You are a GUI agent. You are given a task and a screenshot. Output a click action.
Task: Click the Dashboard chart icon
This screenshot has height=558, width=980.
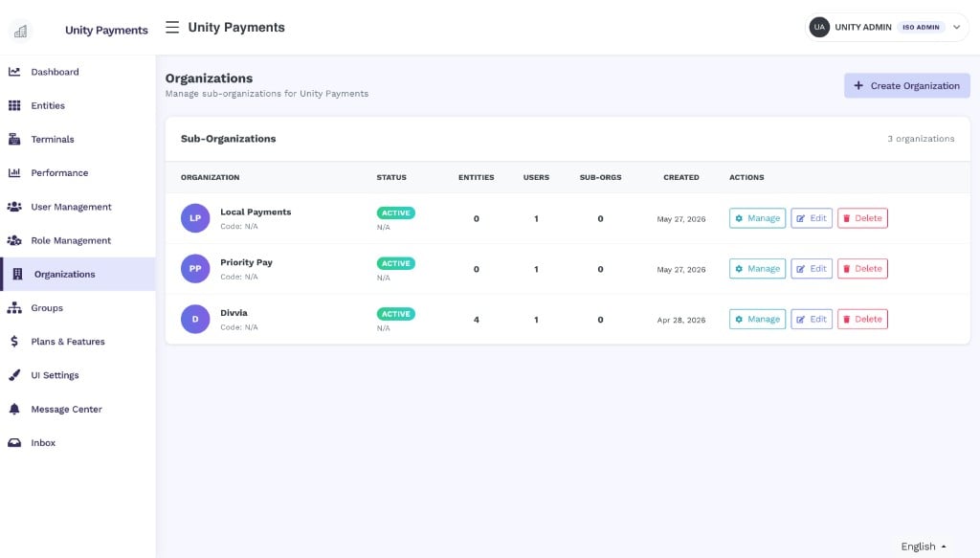click(14, 72)
